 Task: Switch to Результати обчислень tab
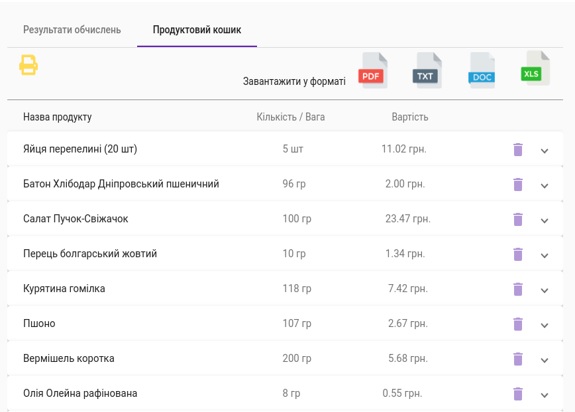coord(72,30)
